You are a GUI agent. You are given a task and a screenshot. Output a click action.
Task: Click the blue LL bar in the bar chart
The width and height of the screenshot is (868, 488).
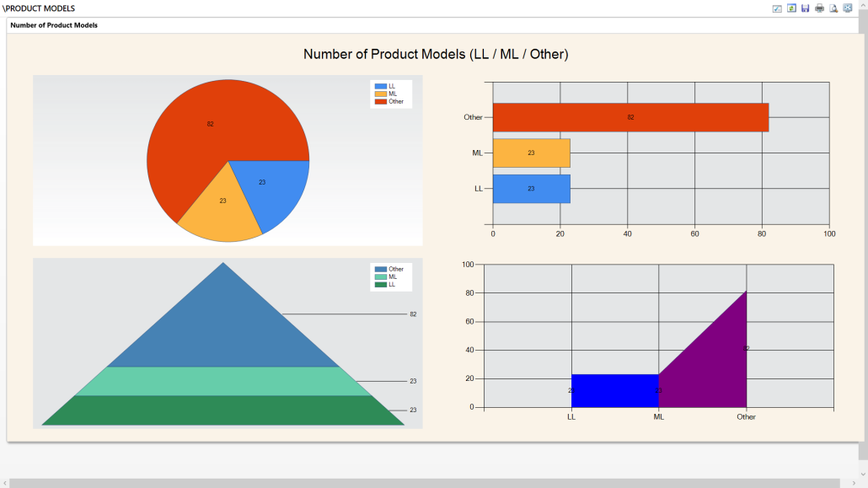pyautogui.click(x=531, y=189)
